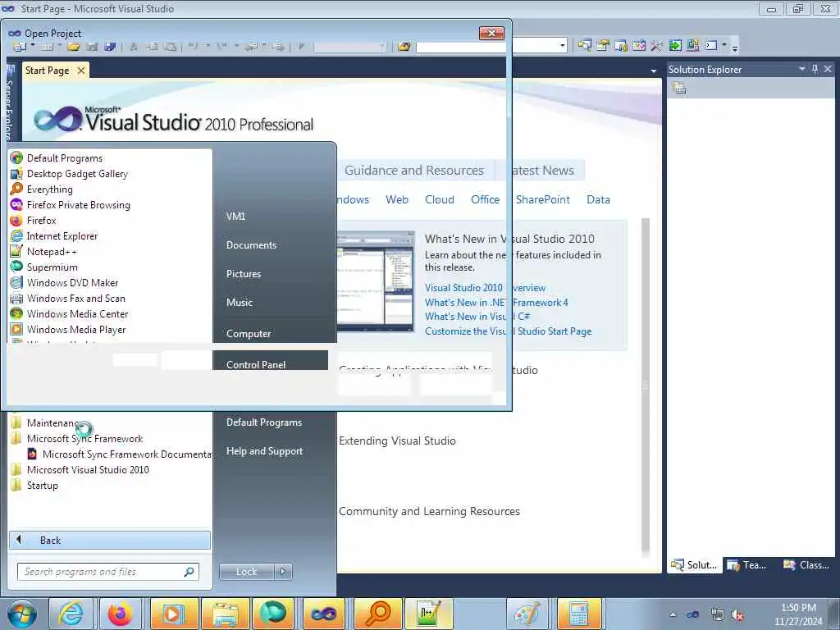The image size is (840, 630).
Task: Select the Cloud category tab
Action: pyautogui.click(x=440, y=199)
